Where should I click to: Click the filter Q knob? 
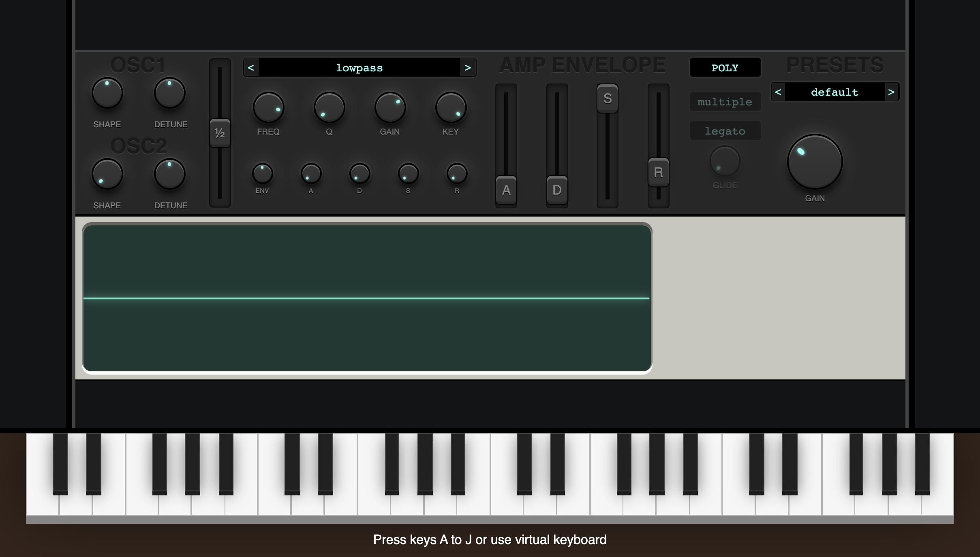[329, 107]
